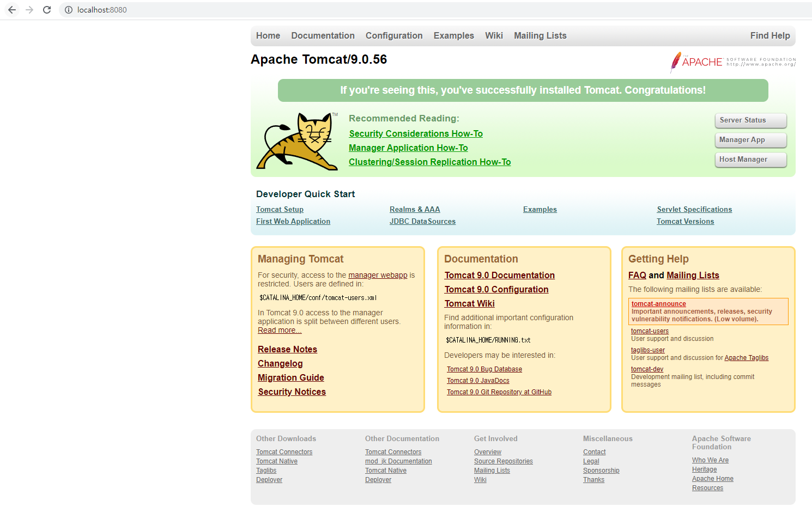Viewport: 812px width, 513px height.
Task: Click the FAQ link in Getting Help
Action: (637, 275)
